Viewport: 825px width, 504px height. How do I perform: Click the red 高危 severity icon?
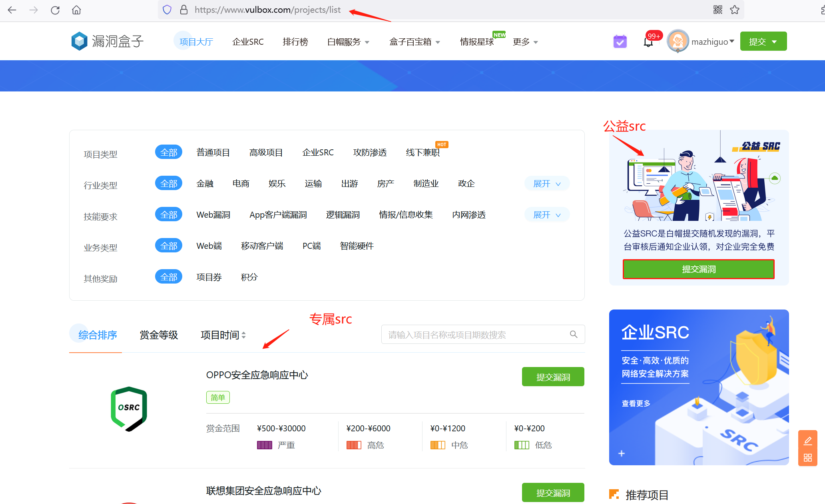tap(354, 445)
